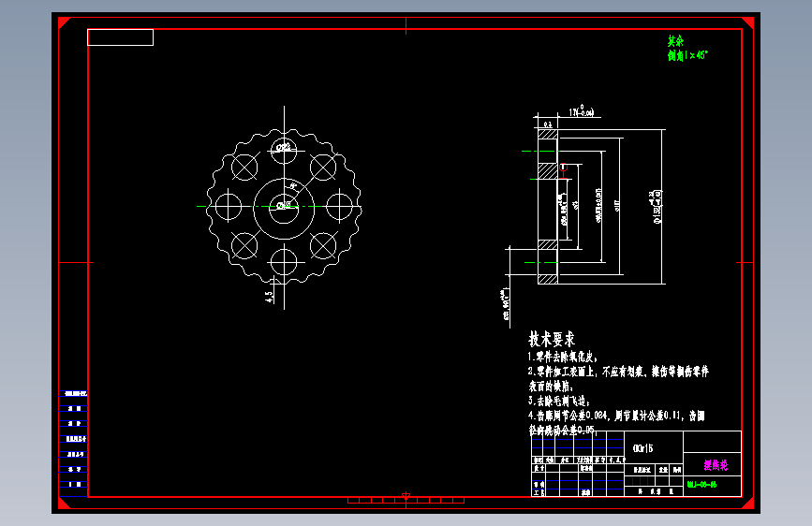Select requirement line '1.零件去除氧化皮'
Image resolution: width=812 pixels, height=526 pixels.
[x=562, y=357]
